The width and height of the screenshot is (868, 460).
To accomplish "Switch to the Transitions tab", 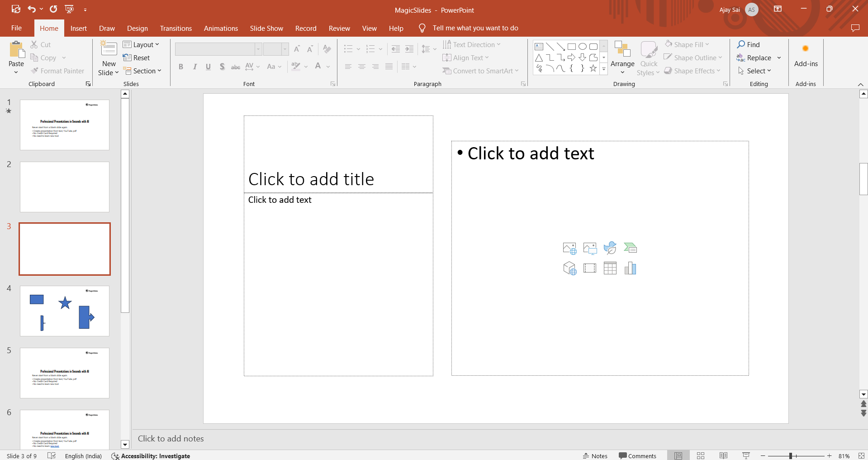I will tap(175, 28).
